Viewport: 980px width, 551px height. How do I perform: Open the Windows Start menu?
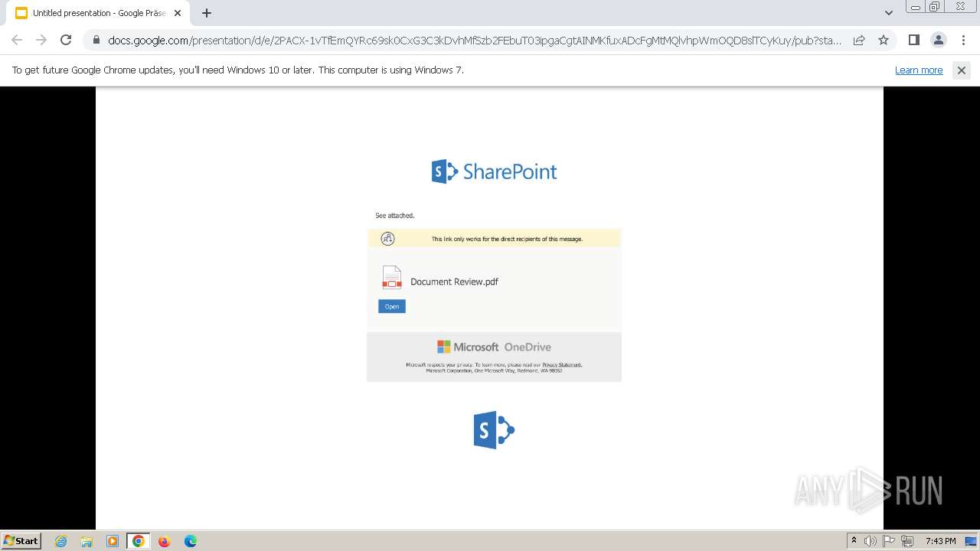pos(21,540)
